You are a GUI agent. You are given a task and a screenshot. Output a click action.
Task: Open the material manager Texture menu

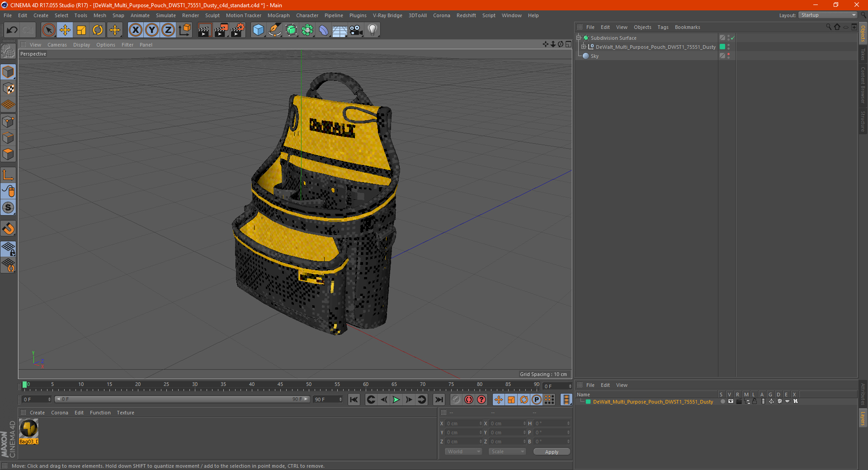pyautogui.click(x=125, y=413)
